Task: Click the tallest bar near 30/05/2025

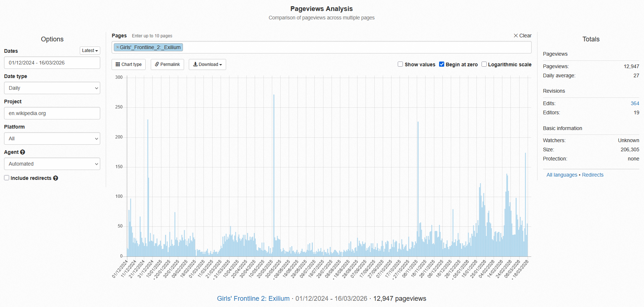Action: pyautogui.click(x=274, y=175)
